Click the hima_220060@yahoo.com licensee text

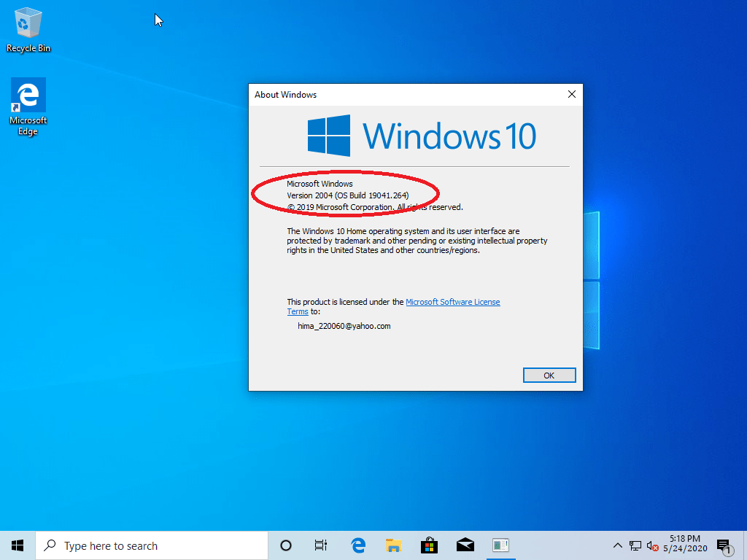click(344, 326)
